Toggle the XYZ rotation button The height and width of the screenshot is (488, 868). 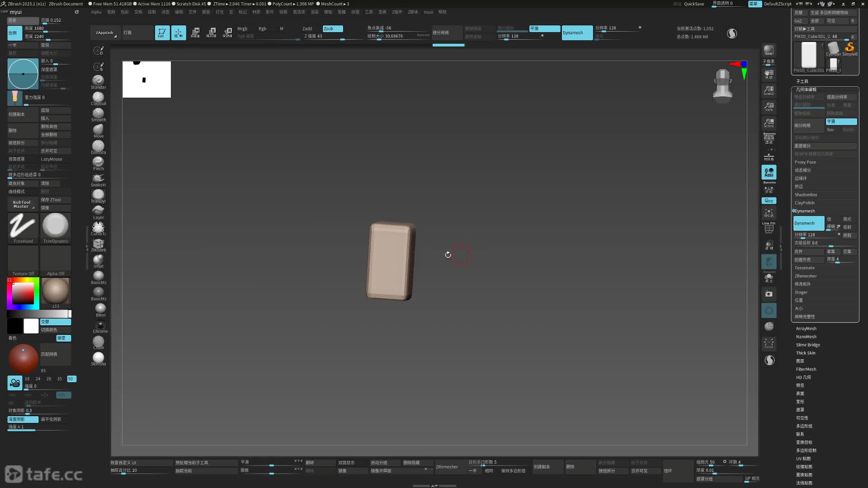pyautogui.click(x=769, y=201)
